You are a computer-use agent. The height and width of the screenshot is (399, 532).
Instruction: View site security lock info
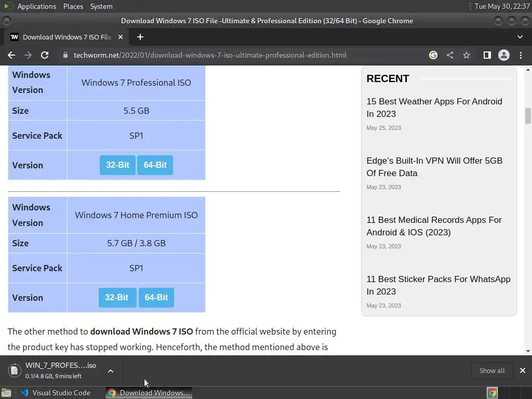tap(65, 55)
